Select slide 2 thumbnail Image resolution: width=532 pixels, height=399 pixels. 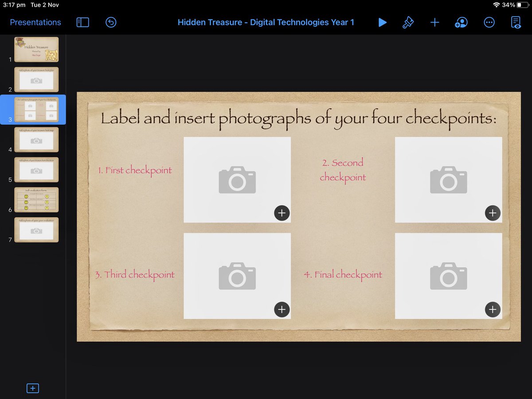pyautogui.click(x=36, y=79)
